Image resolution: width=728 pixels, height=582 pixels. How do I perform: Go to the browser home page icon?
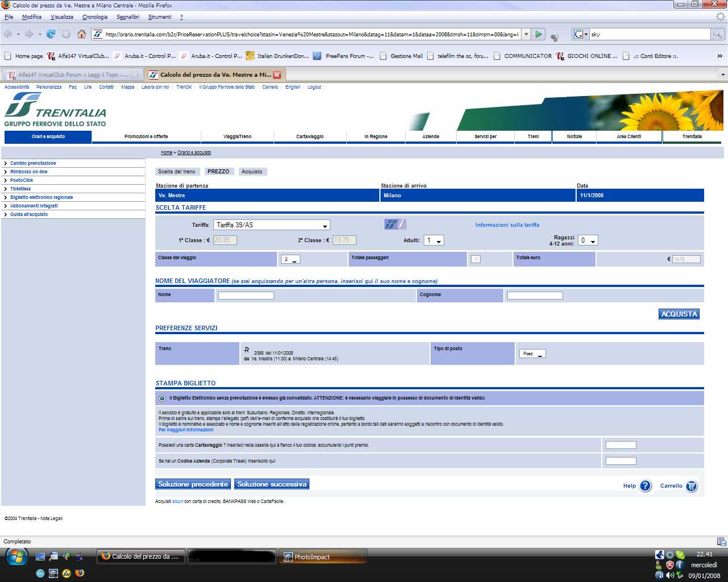(x=81, y=34)
